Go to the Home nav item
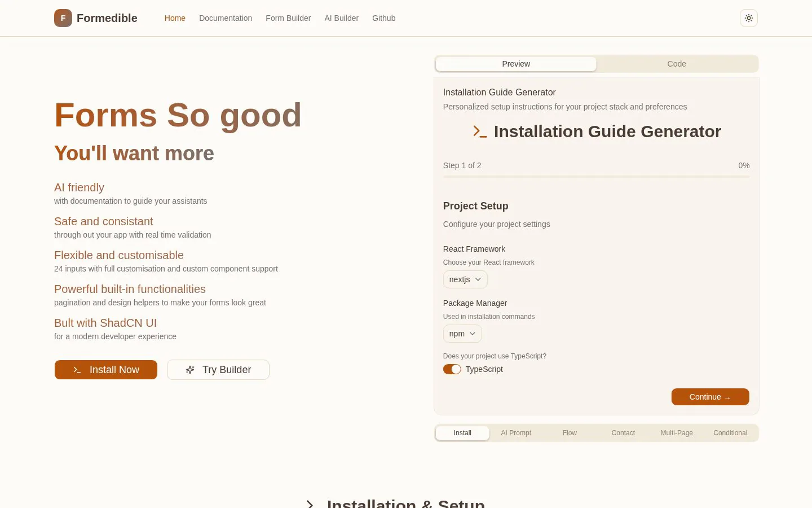This screenshot has width=812, height=508. click(x=175, y=18)
